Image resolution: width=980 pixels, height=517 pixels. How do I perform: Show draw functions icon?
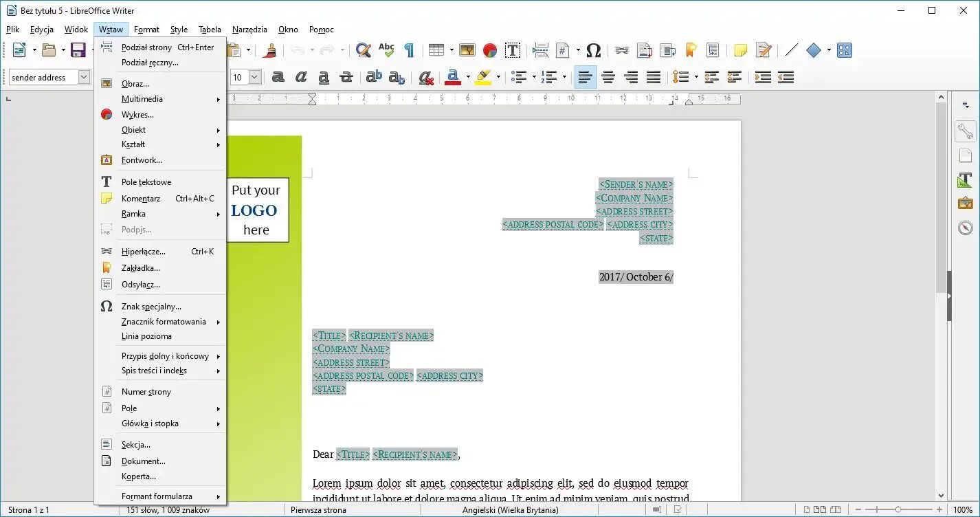point(845,50)
